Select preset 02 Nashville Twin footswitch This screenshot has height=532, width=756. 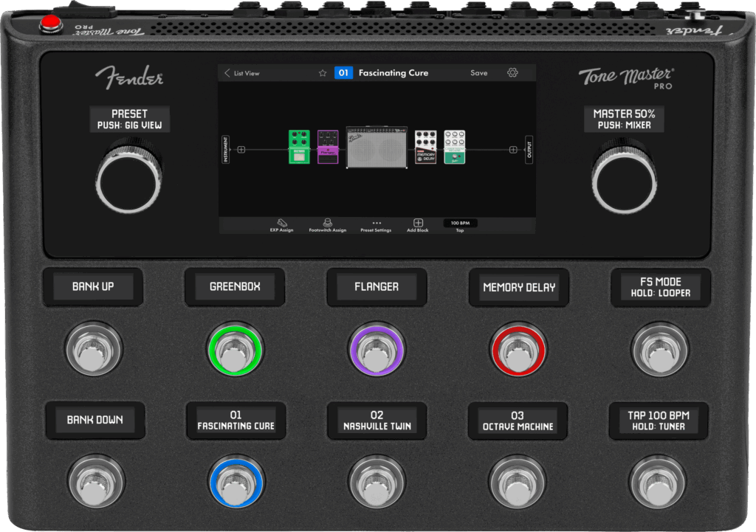pos(377,481)
